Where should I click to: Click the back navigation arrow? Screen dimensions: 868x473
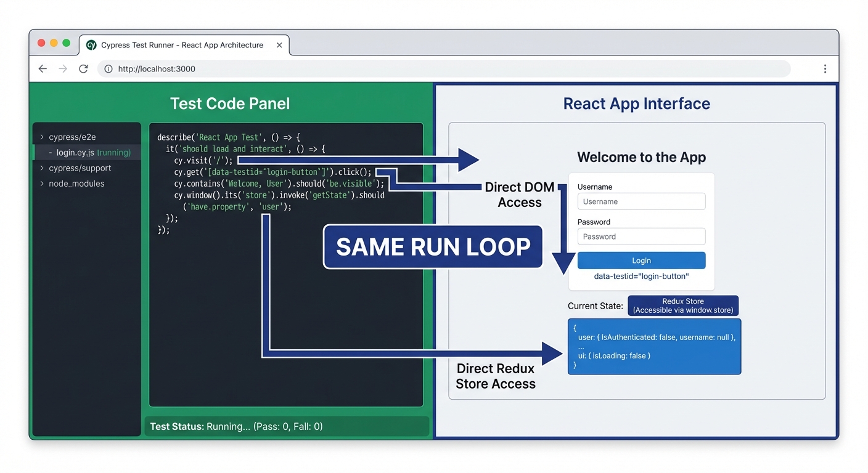point(42,68)
